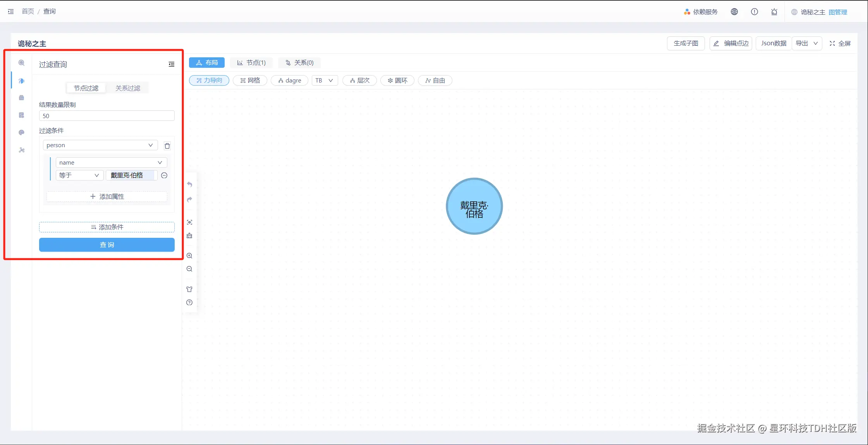
Task: Click the 添加条件 button
Action: pyautogui.click(x=107, y=227)
